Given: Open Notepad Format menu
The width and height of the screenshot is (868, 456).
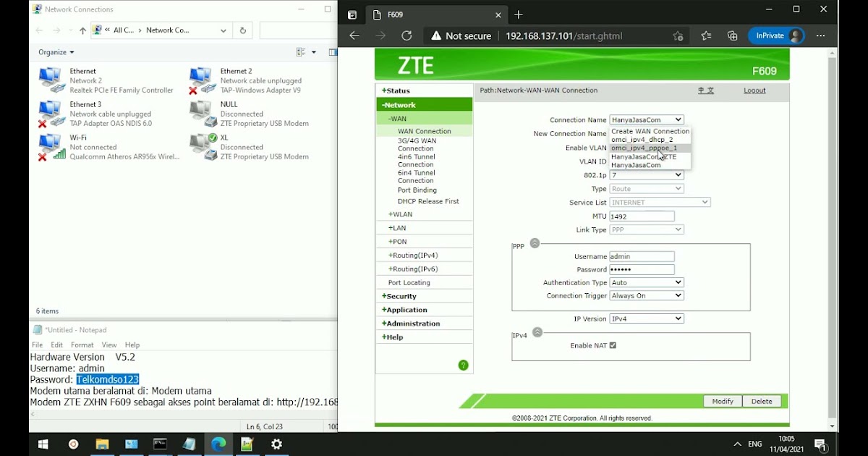Looking at the screenshot, I should 82,345.
